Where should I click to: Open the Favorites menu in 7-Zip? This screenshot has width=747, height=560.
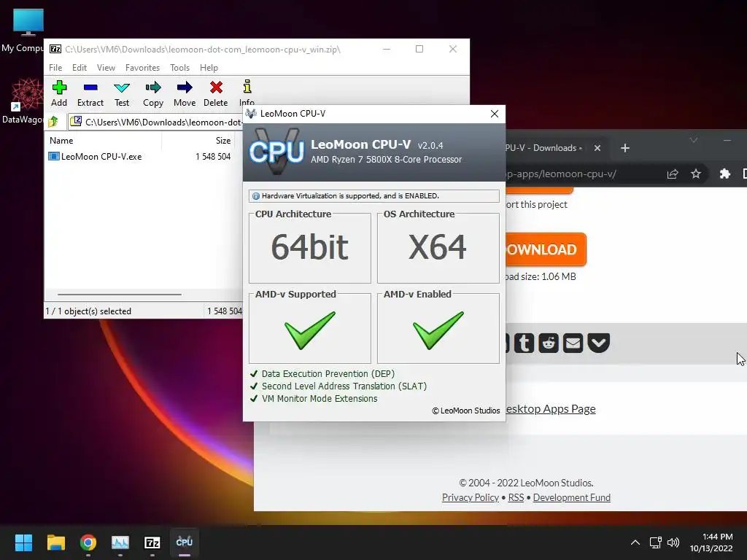point(142,68)
